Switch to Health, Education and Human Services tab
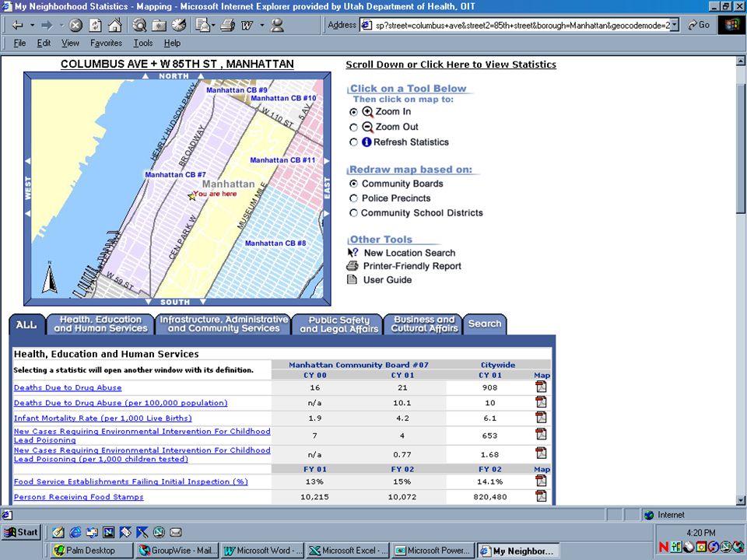 (100, 324)
